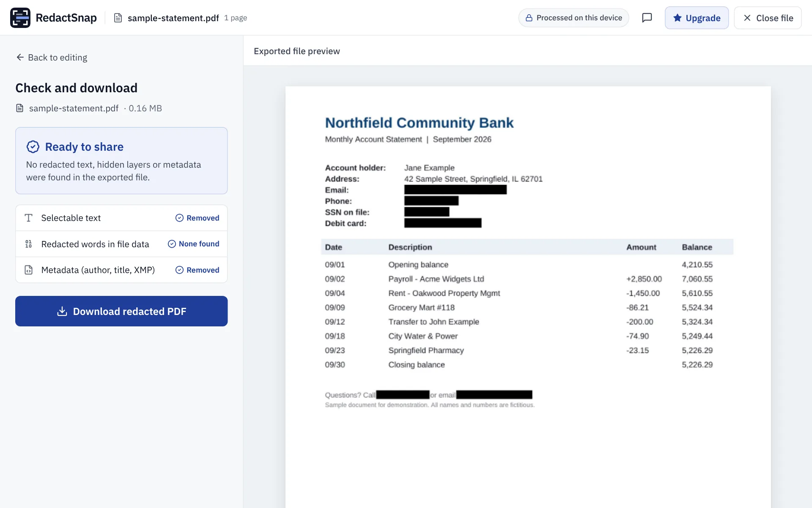
Task: Click the lock icon in Processed badge
Action: coord(529,18)
